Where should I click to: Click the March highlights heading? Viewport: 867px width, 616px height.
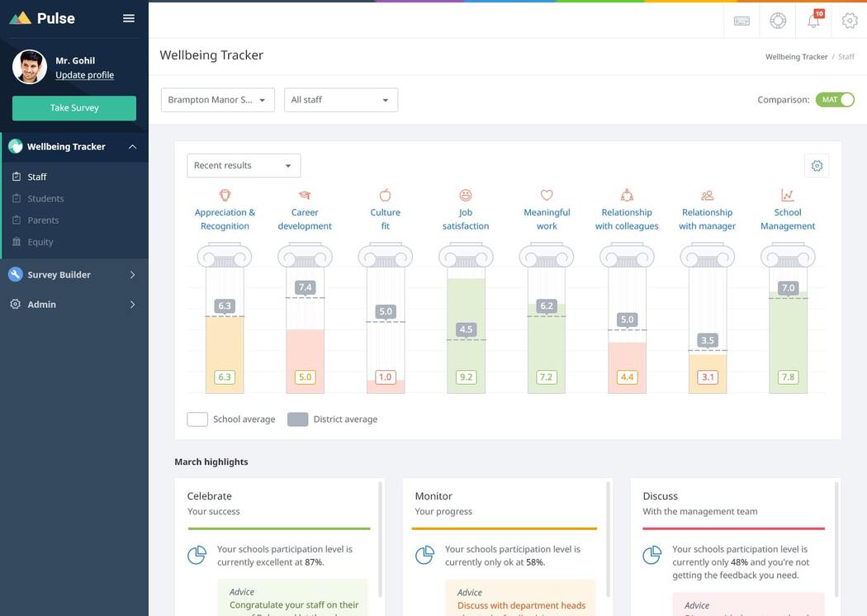pos(211,462)
